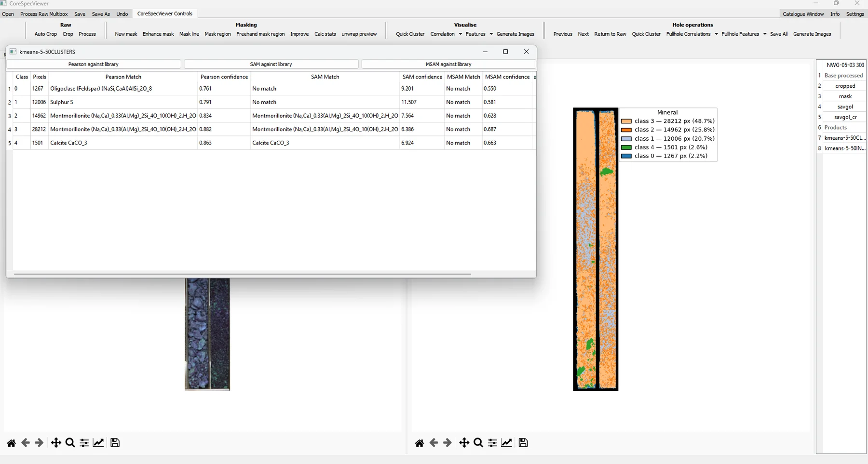Screen dimensions: 868x464
Task: Click the unwrap preview tool
Action: tap(359, 34)
